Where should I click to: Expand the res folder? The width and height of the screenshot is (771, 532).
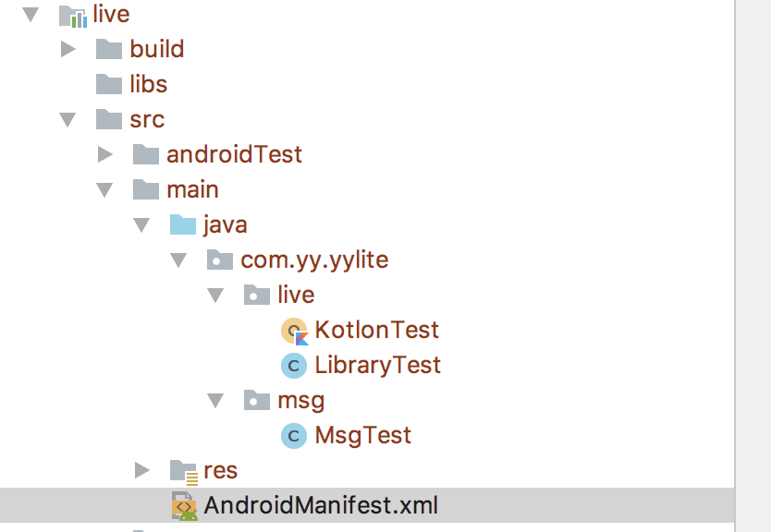(141, 470)
